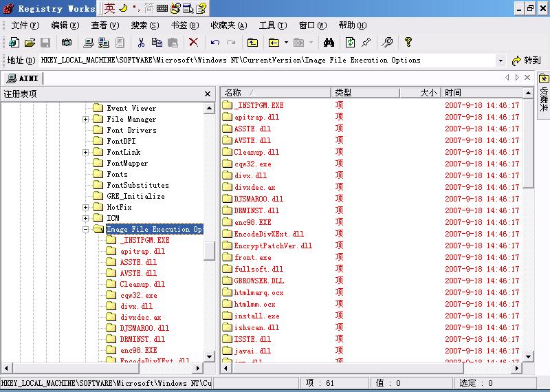The height and width of the screenshot is (392, 550).
Task: Click the Help question mark icon
Action: [x=408, y=43]
